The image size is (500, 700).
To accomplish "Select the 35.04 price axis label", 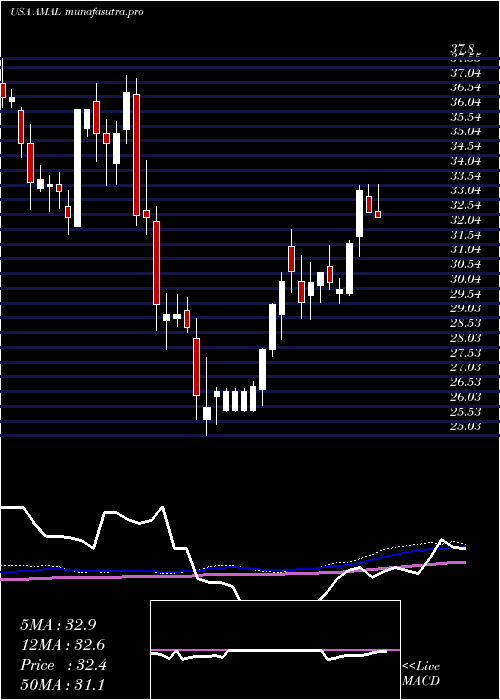I will [x=466, y=131].
